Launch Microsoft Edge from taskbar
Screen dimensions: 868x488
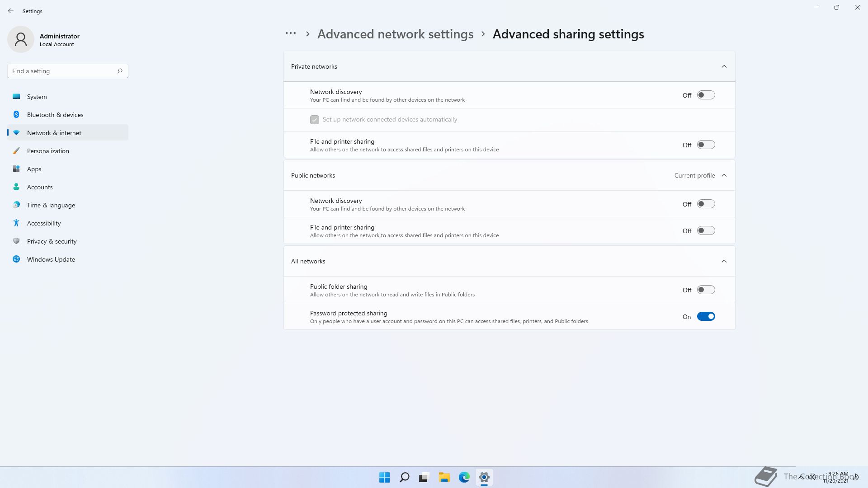(x=464, y=477)
